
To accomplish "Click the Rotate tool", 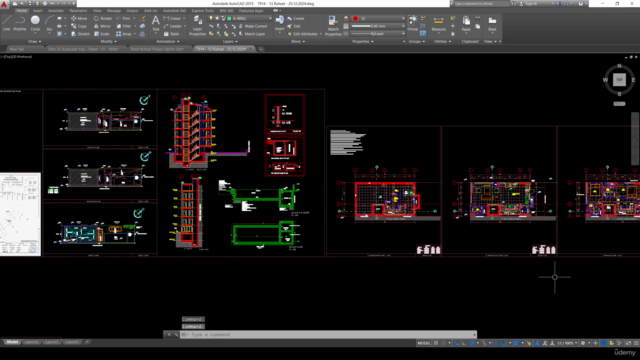I will point(103,18).
